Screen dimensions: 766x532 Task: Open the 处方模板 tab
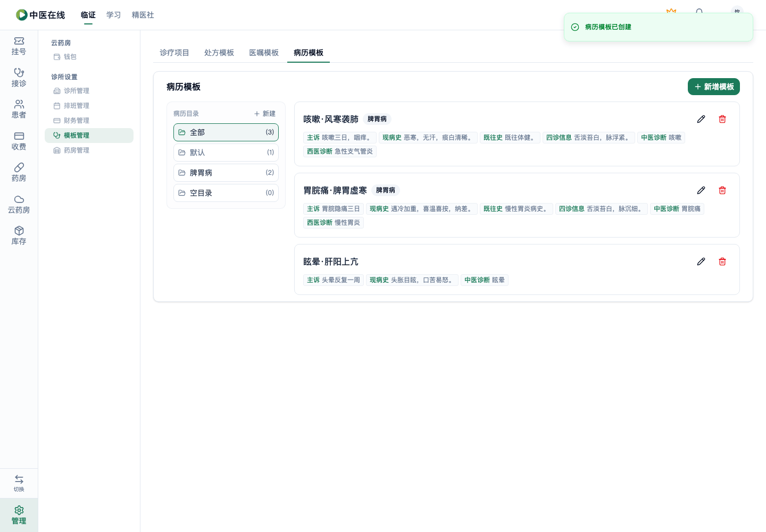pos(219,53)
